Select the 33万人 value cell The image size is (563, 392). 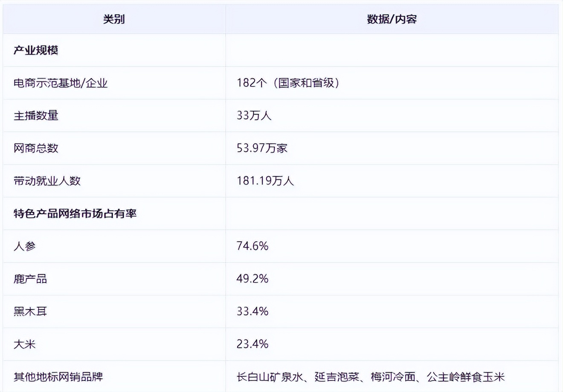254,115
